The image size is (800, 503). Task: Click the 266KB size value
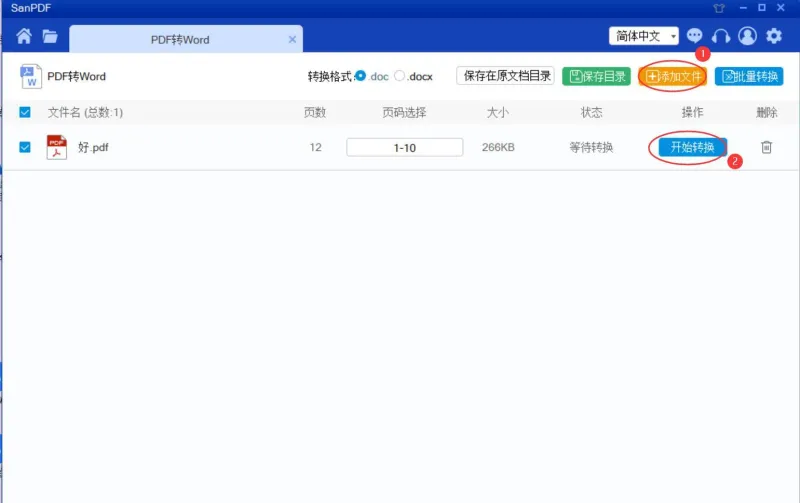498,147
